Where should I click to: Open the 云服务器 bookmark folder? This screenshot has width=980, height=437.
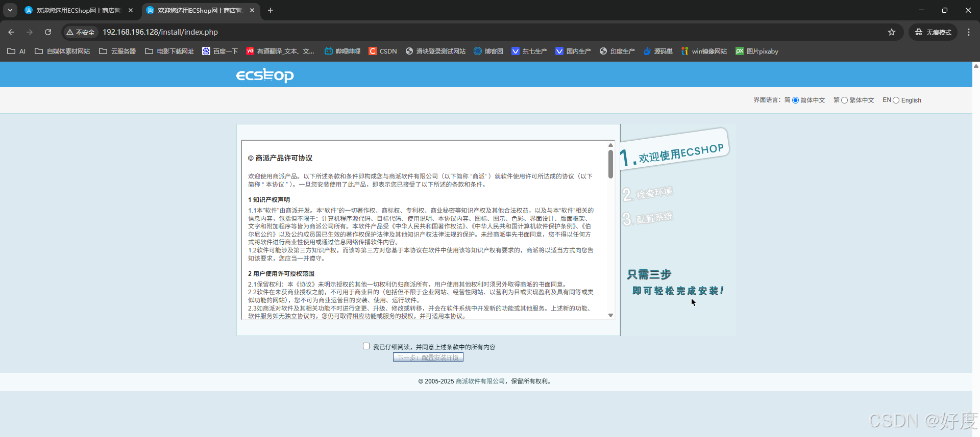point(117,51)
